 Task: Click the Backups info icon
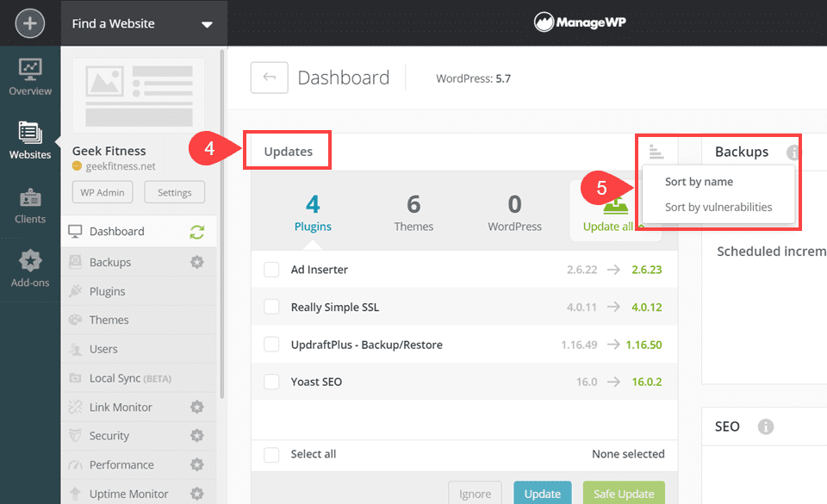(x=793, y=152)
